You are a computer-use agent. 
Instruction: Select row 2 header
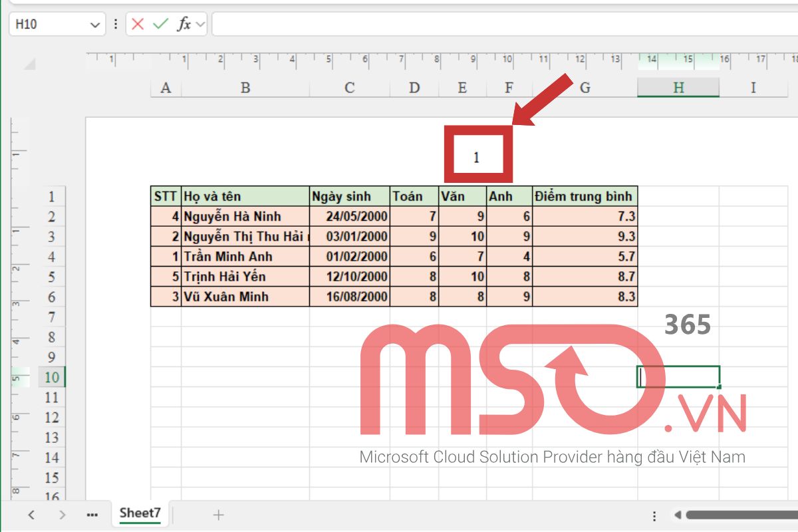pos(52,216)
